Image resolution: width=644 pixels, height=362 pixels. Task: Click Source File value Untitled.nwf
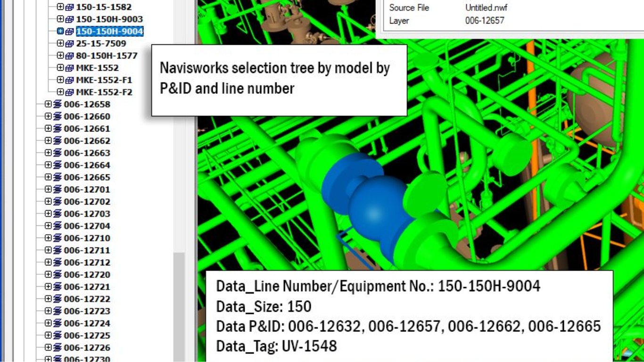click(486, 8)
